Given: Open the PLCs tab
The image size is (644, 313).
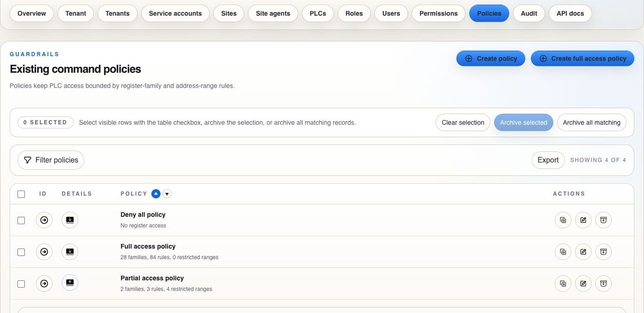Looking at the screenshot, I should point(318,13).
